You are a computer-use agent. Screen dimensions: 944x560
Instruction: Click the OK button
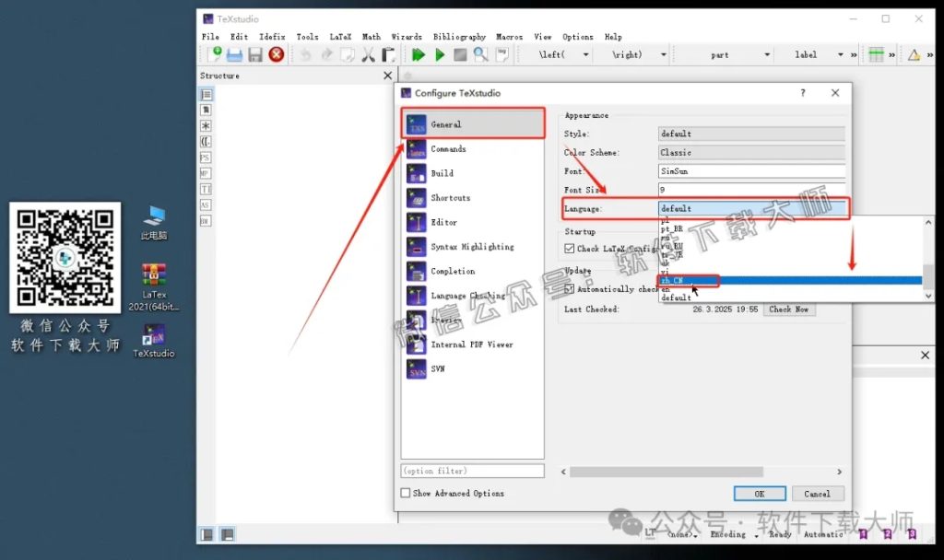point(760,494)
